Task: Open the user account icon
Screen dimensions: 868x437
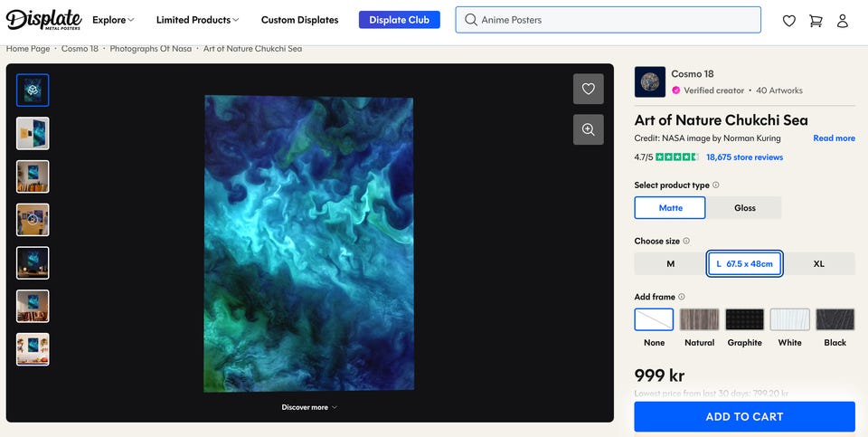Action: pyautogui.click(x=843, y=21)
